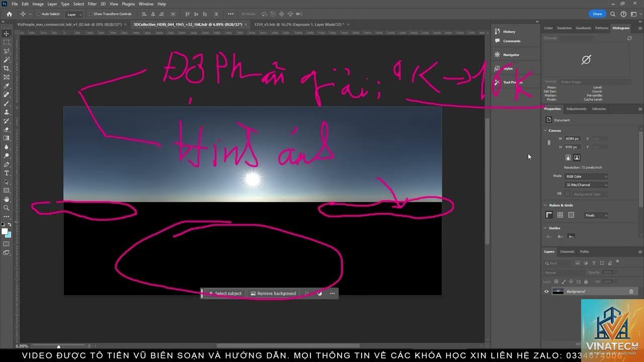Viewport: 644px width, 362px height.
Task: Select the Dodge tool
Action: pyautogui.click(x=7, y=155)
